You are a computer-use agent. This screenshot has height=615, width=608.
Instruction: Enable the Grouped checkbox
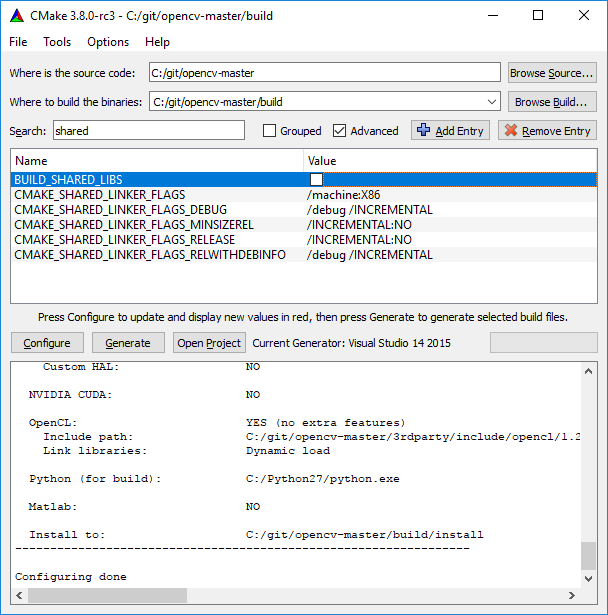point(270,131)
